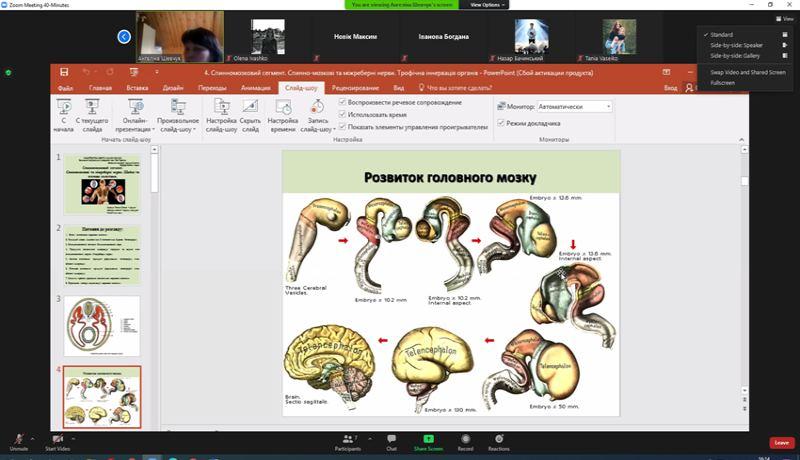800x460 pixels.
Task: Open the Монитор dropdown set to Автоматически
Action: coord(574,106)
